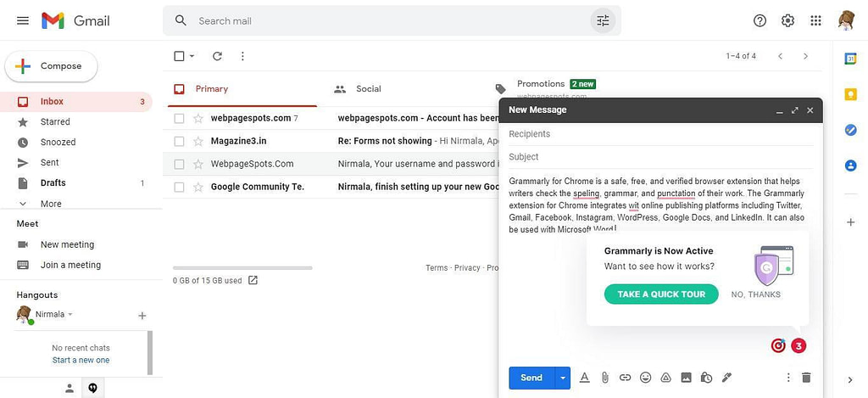This screenshot has width=868, height=398.
Task: Show side panel chevron at bottom right
Action: click(850, 379)
